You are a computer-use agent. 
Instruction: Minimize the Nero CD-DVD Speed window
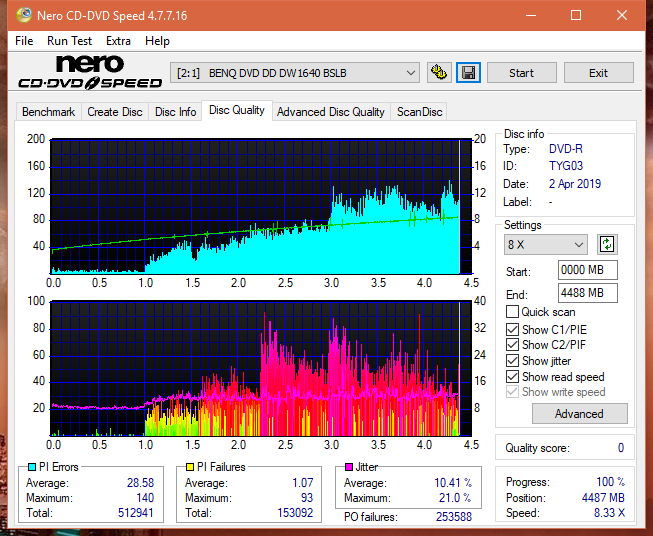point(531,15)
